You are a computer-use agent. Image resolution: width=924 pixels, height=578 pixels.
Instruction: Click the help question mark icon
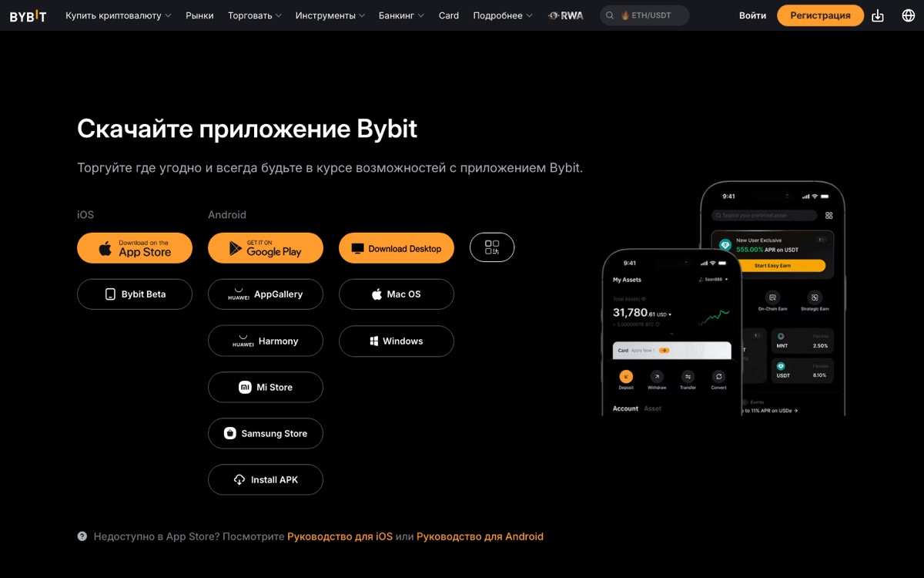[x=82, y=536]
